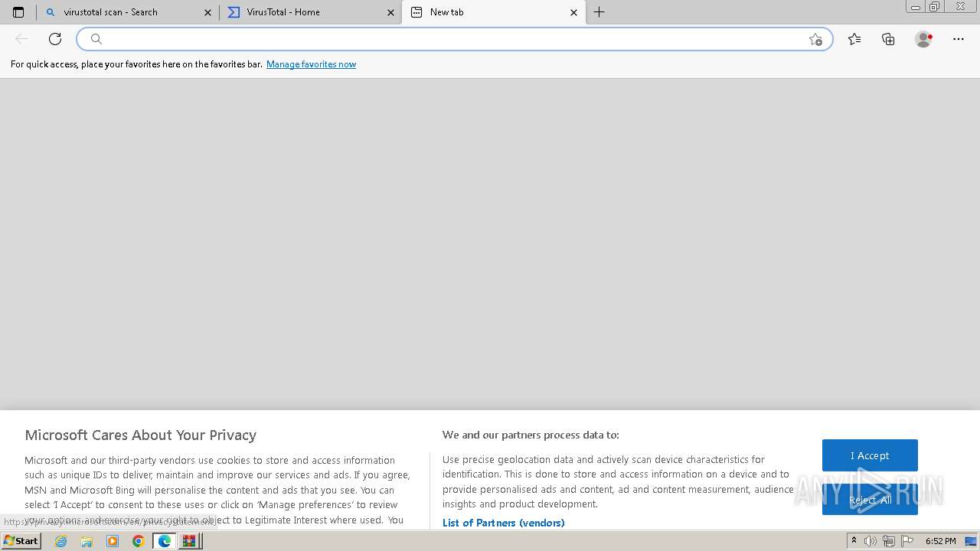Click the 6:52 PM clock
980x551 pixels.
click(940, 541)
